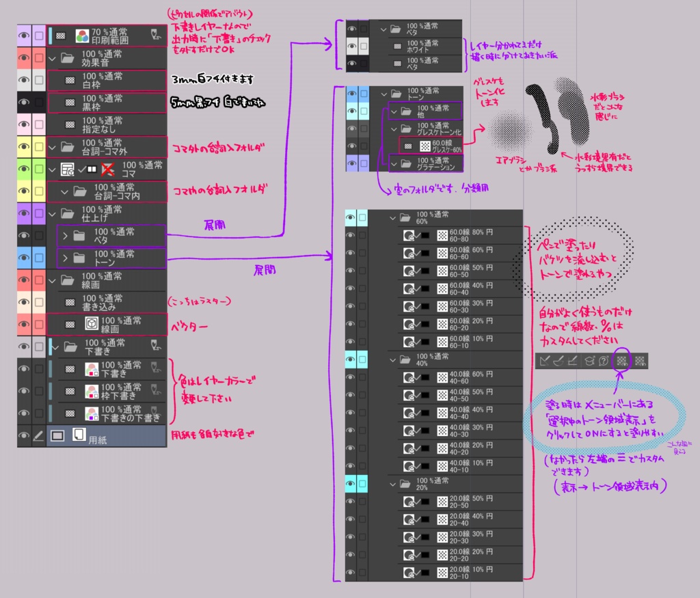The width and height of the screenshot is (700, 598).
Task: Select the 他 folder in トーン panel
Action: [x=425, y=111]
